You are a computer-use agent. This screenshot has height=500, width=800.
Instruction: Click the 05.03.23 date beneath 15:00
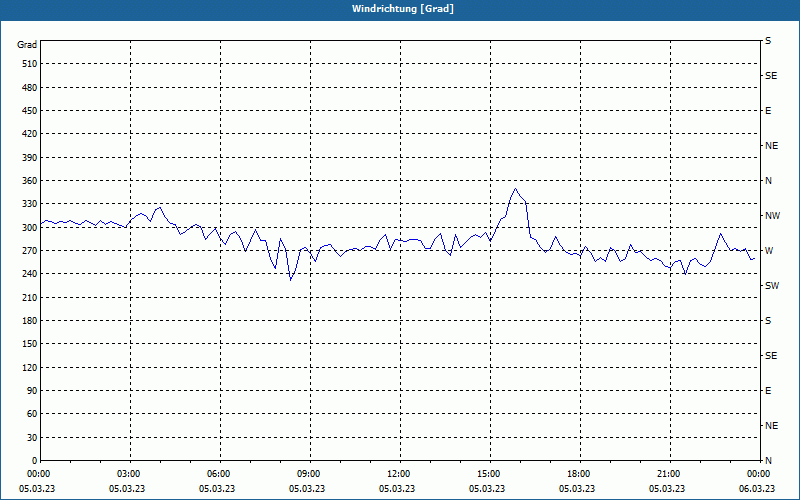coord(487,489)
